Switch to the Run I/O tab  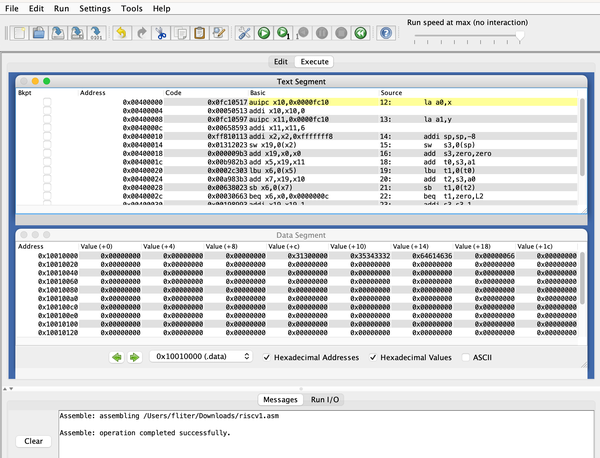click(326, 399)
